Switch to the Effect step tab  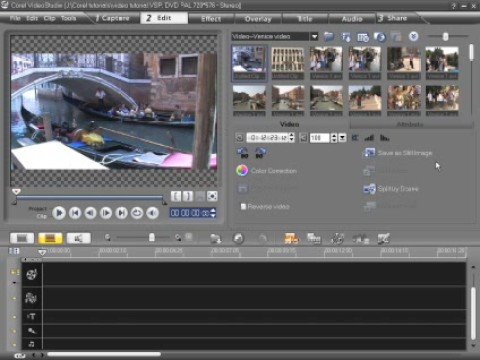pos(211,19)
